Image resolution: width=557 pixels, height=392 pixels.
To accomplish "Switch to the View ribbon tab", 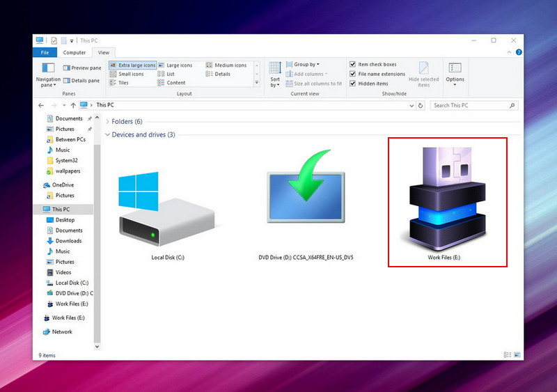I will click(103, 53).
